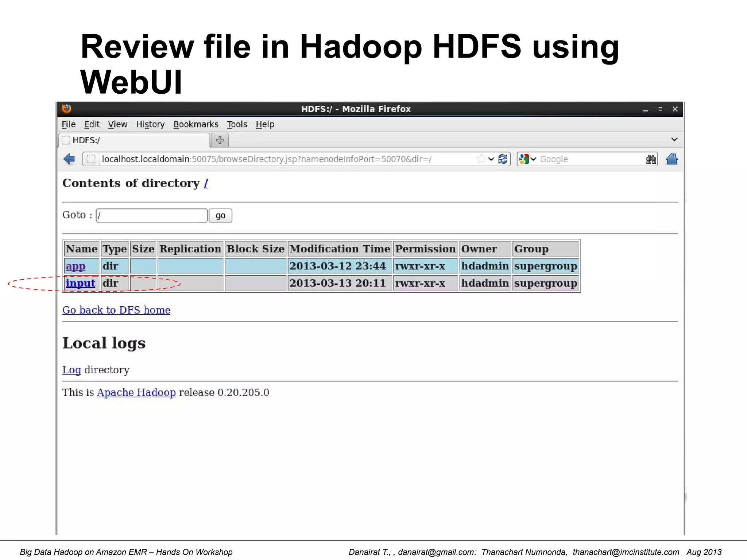Click the search binoculars icon
The width and height of the screenshot is (747, 560).
(651, 159)
